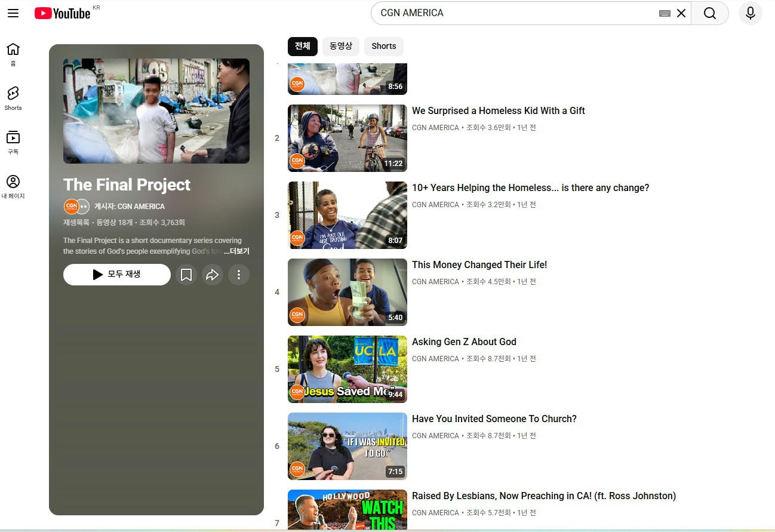Click the YouTube logo

[62, 13]
